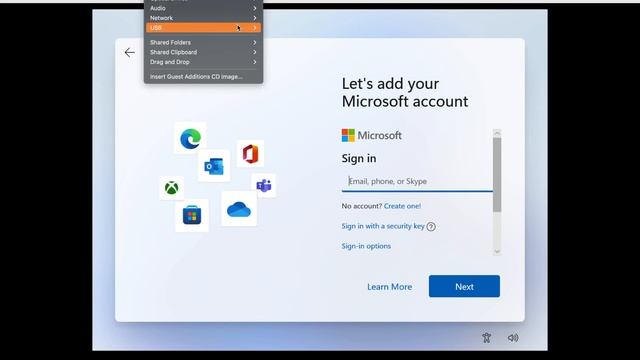Viewport: 640px width, 360px height.
Task: Focus the Email, phone, or Skype field
Action: pyautogui.click(x=417, y=182)
